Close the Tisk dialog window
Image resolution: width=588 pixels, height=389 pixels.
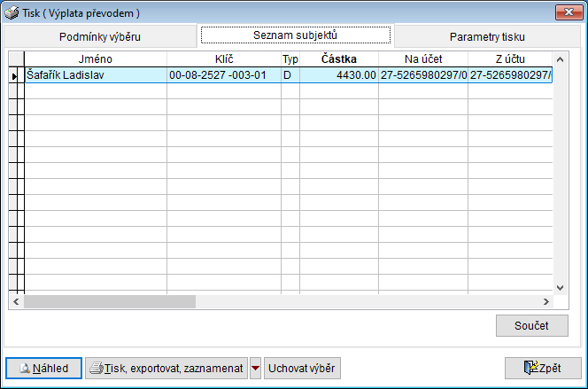pyautogui.click(x=566, y=12)
